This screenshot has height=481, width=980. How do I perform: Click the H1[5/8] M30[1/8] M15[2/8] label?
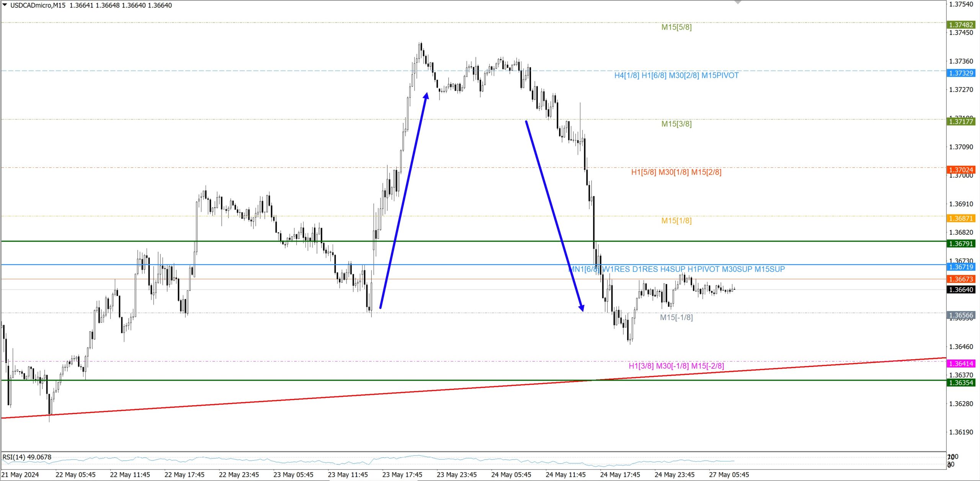pos(676,172)
